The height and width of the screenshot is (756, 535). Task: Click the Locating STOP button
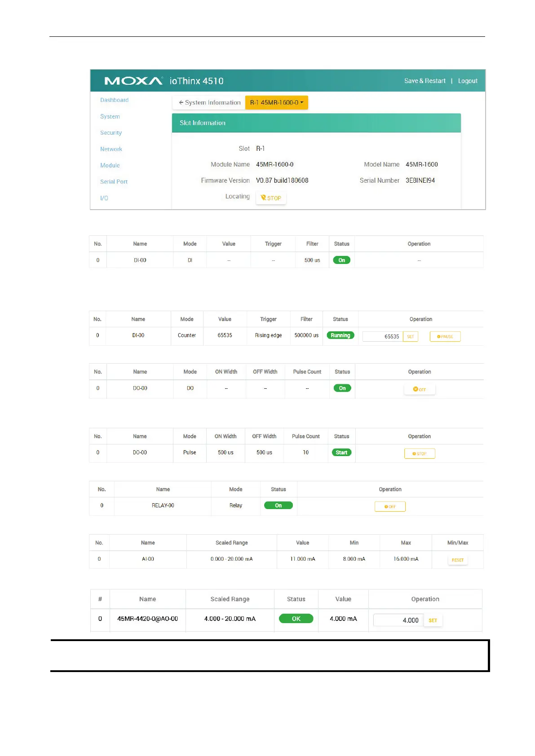tap(271, 198)
